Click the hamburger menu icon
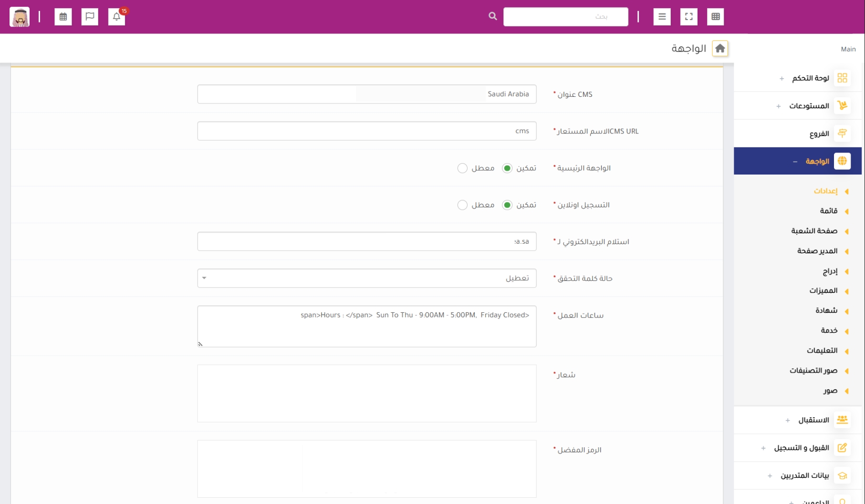The image size is (865, 504). pyautogui.click(x=662, y=17)
